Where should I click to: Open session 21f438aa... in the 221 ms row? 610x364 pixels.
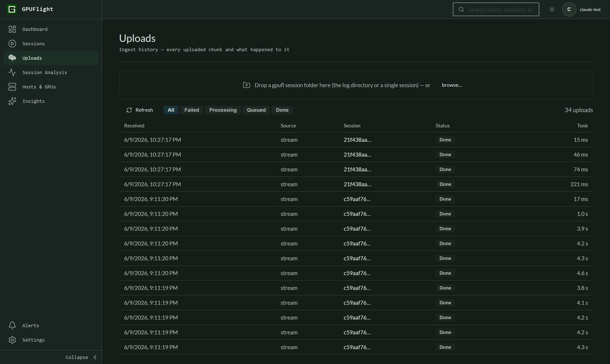[357, 184]
